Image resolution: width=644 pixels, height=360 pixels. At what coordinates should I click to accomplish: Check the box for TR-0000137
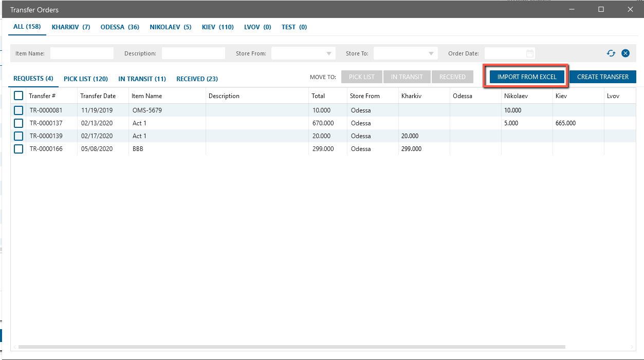point(19,123)
